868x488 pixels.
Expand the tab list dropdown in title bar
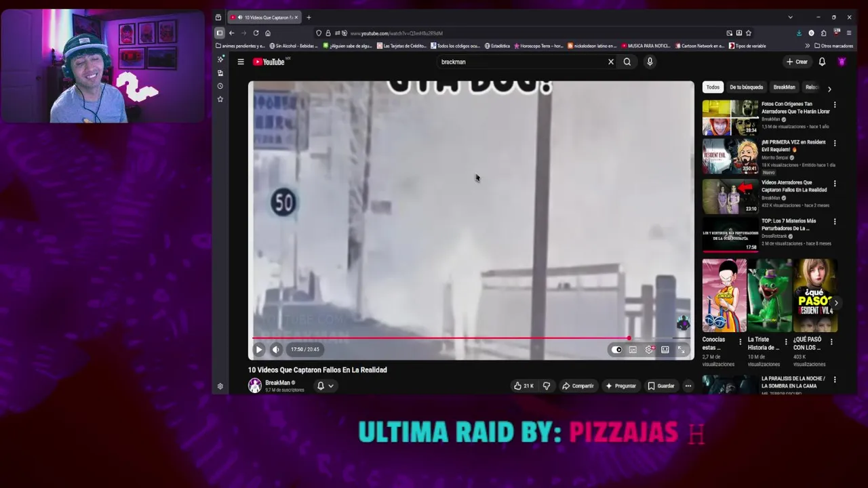(790, 18)
